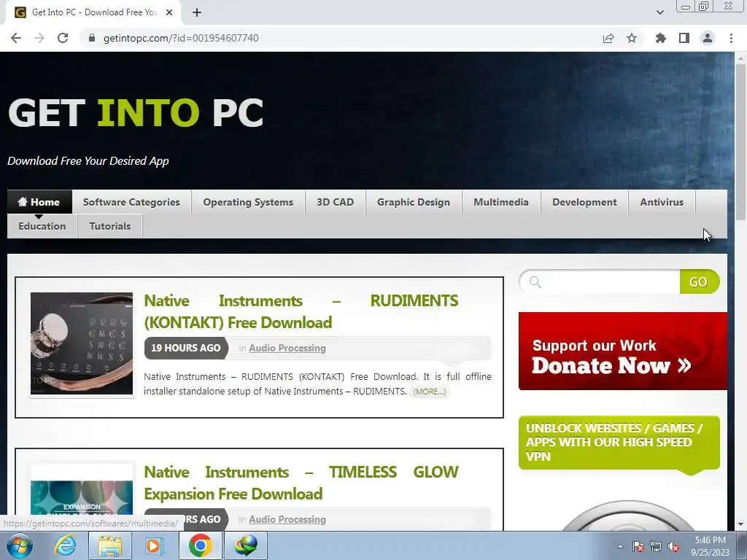Click the green GO search button
Viewport: 747px width, 560px height.
[x=699, y=282]
